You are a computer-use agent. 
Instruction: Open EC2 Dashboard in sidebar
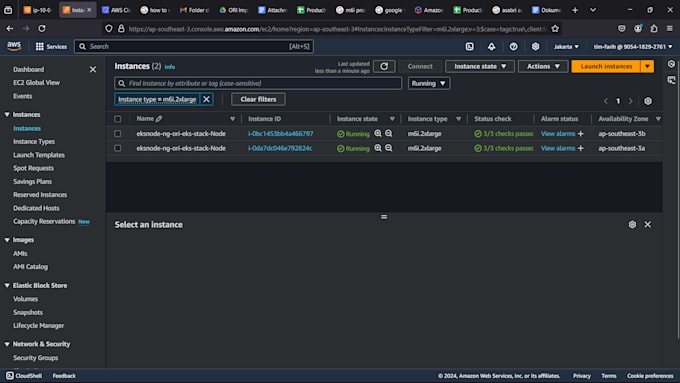coord(28,69)
